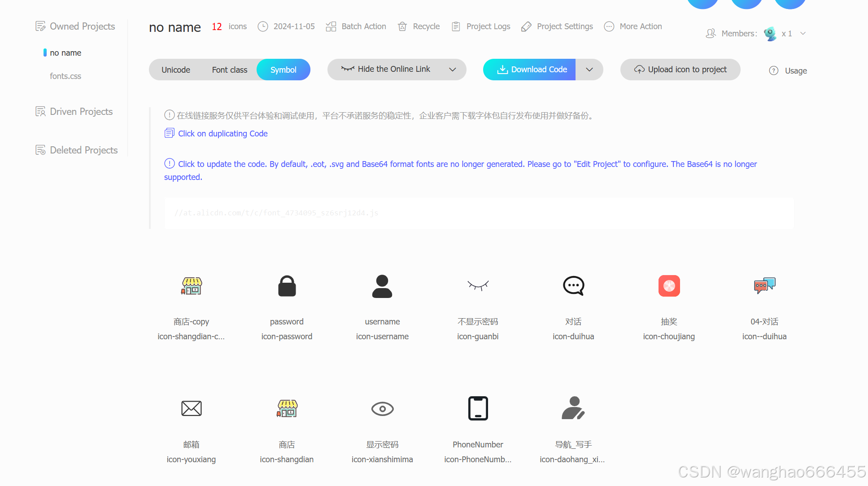The height and width of the screenshot is (486, 868).
Task: Click the shangdian-copy shop icon
Action: pyautogui.click(x=191, y=286)
